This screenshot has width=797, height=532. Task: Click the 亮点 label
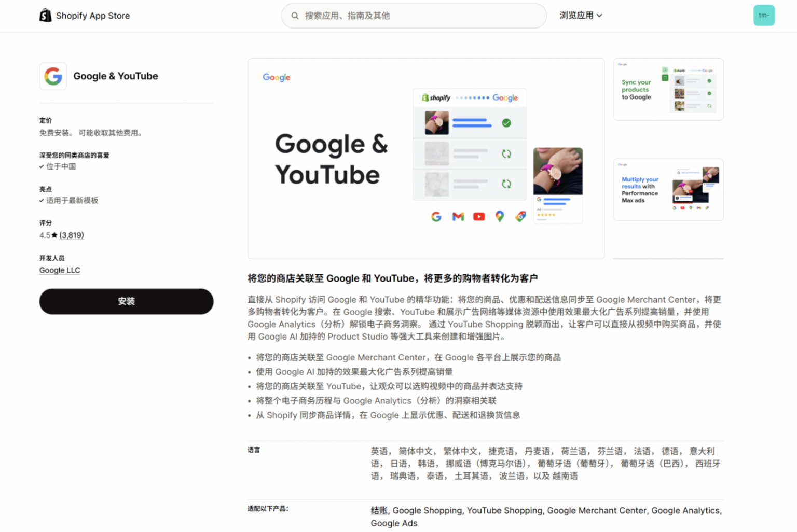[x=46, y=189]
